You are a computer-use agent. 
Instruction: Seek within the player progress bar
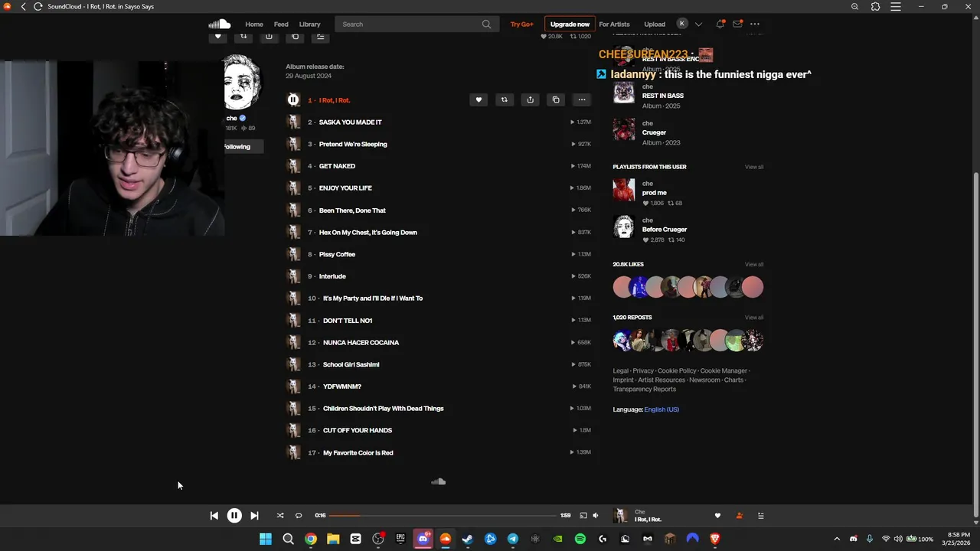coord(443,516)
